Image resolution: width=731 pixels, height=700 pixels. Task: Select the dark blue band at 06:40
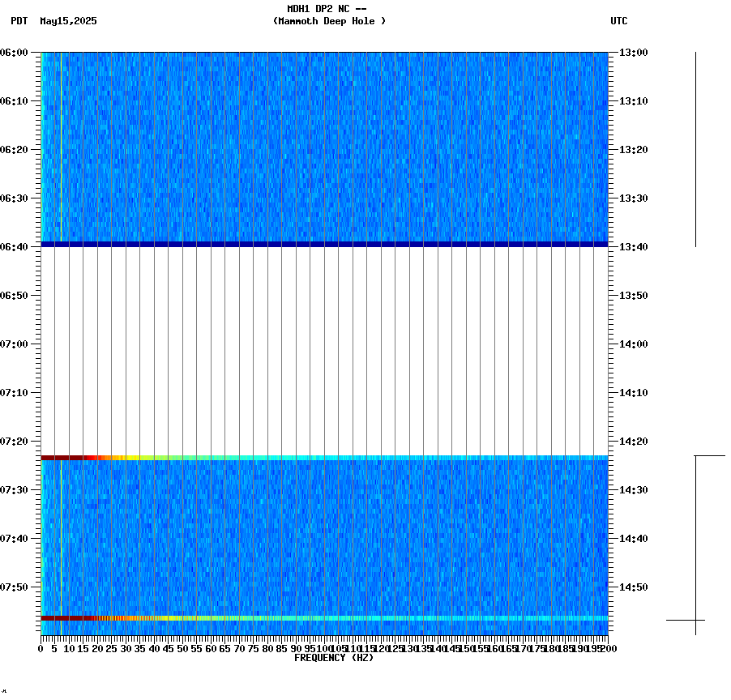pyautogui.click(x=324, y=243)
